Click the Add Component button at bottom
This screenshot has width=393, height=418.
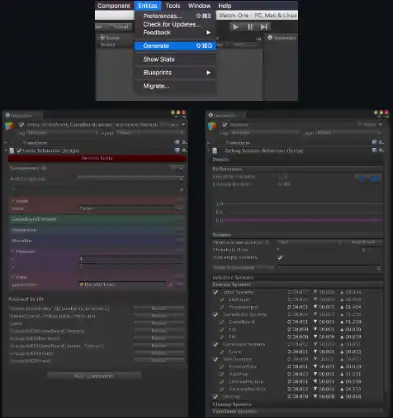[94, 376]
